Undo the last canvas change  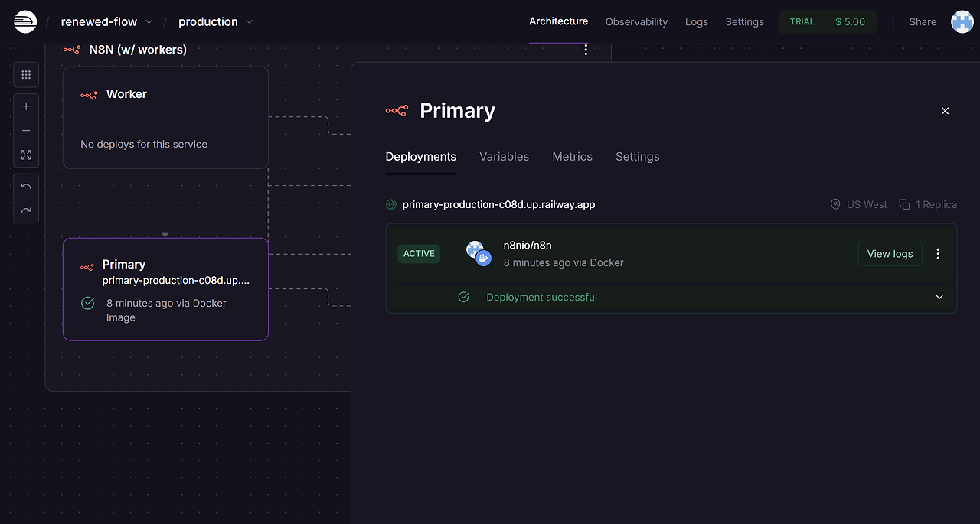(26, 187)
